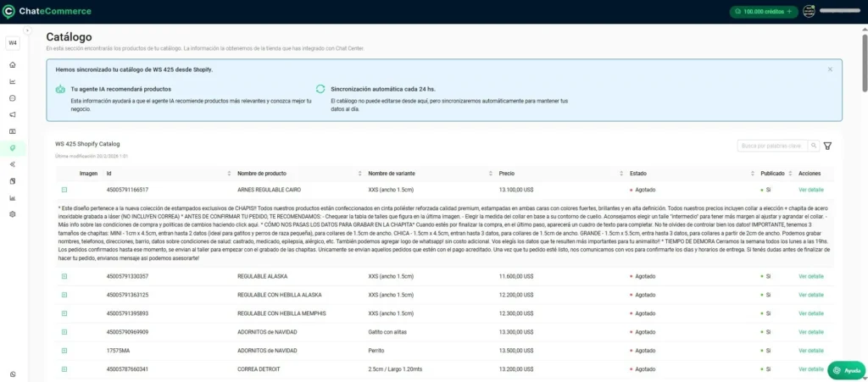This screenshot has width=868, height=382.
Task: Click the price 13.300,00 US$
Action: (x=516, y=332)
